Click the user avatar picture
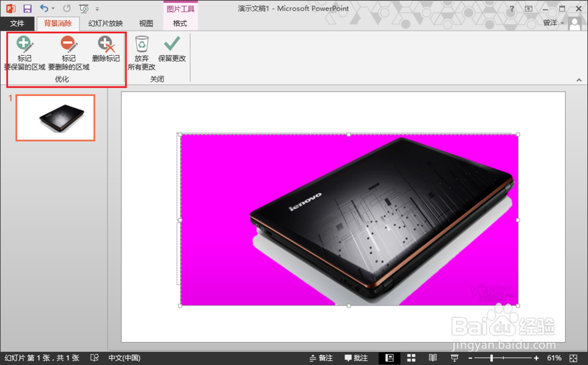 (x=574, y=24)
